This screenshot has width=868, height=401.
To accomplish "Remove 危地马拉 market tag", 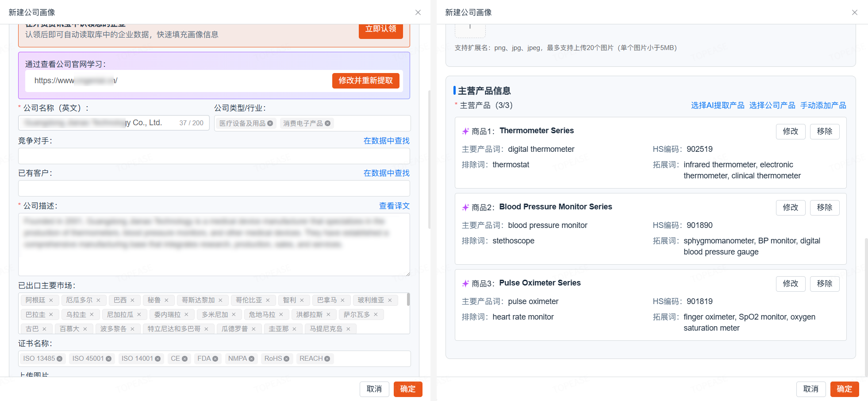I will 281,315.
